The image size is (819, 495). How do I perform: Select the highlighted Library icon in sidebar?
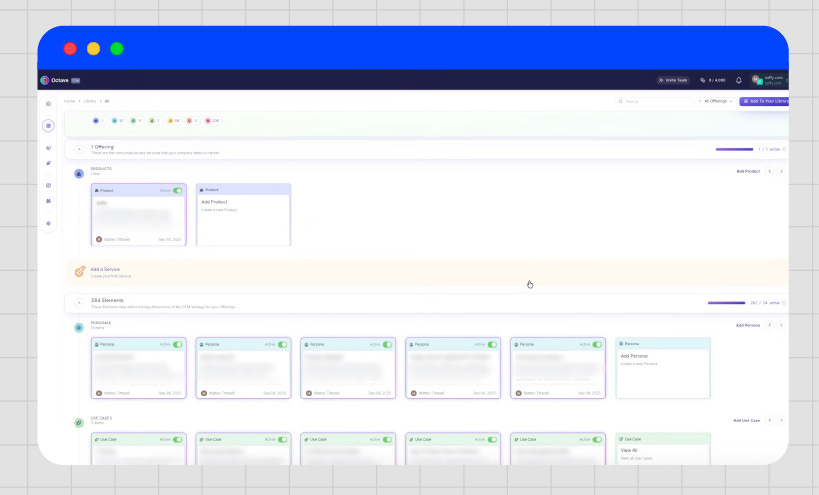point(48,125)
